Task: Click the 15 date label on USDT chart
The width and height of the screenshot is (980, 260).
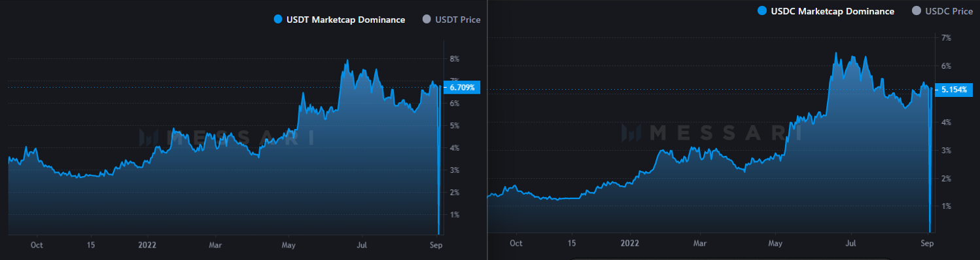Action: click(x=90, y=245)
